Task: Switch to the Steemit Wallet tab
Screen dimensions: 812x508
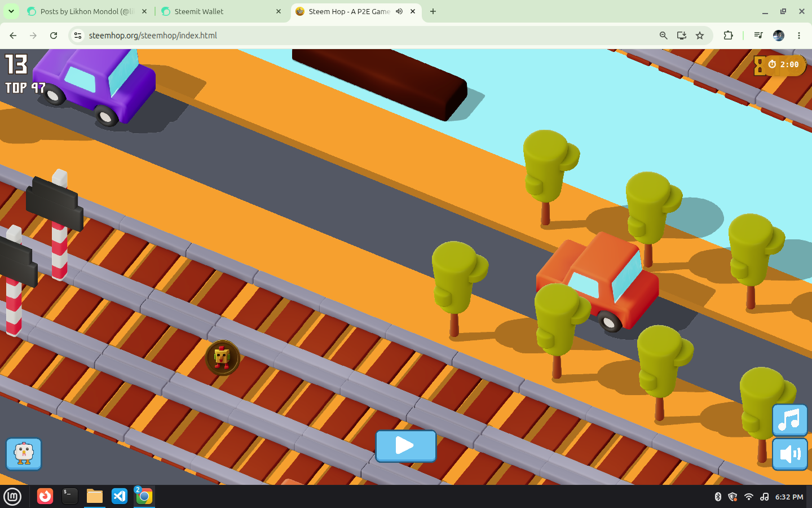Action: (220, 11)
